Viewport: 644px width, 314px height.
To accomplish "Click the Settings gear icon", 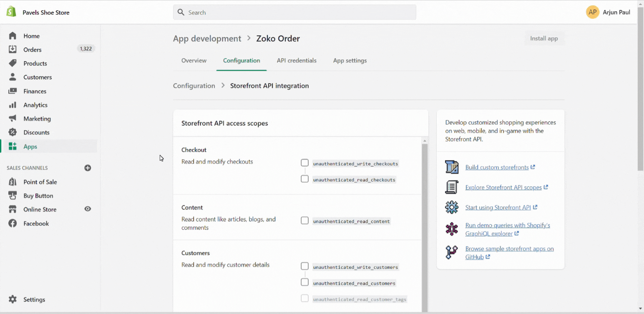I will (x=13, y=299).
